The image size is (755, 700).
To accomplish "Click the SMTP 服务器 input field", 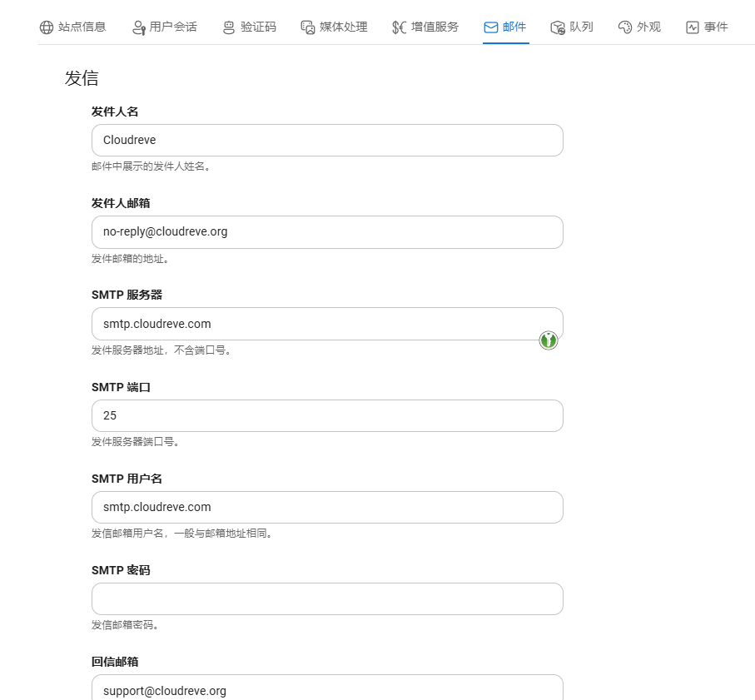I will point(327,324).
